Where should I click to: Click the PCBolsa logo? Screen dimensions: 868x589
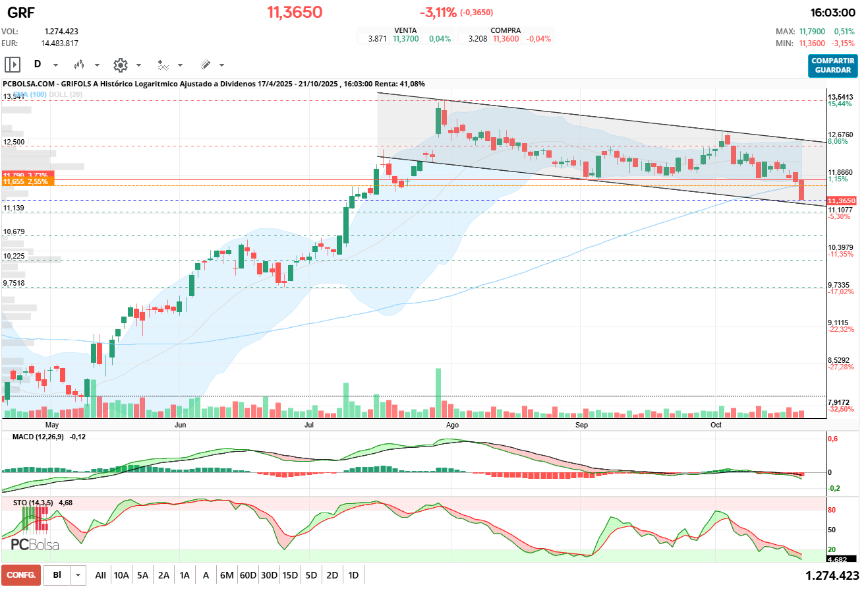35,545
